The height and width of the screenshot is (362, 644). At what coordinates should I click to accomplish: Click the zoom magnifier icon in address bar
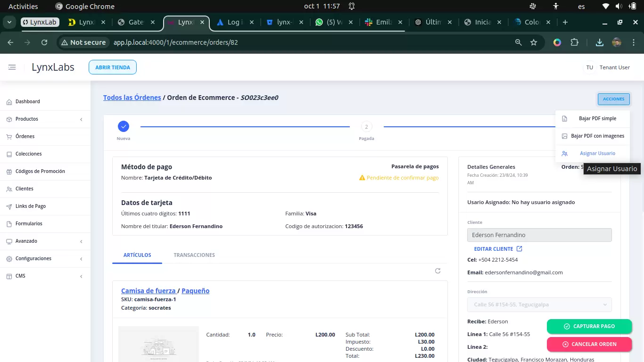[x=519, y=42]
